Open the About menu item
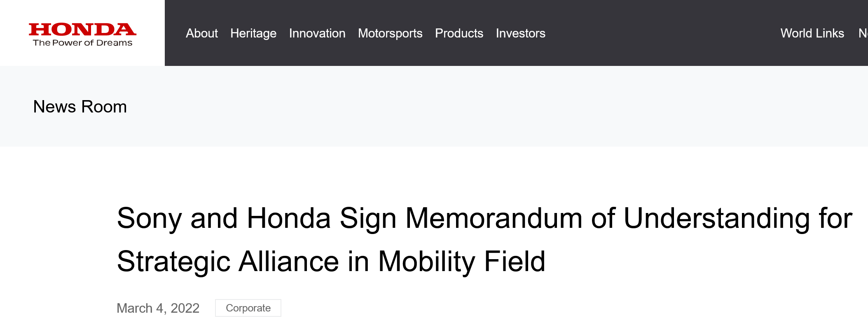The image size is (868, 323). [x=201, y=33]
